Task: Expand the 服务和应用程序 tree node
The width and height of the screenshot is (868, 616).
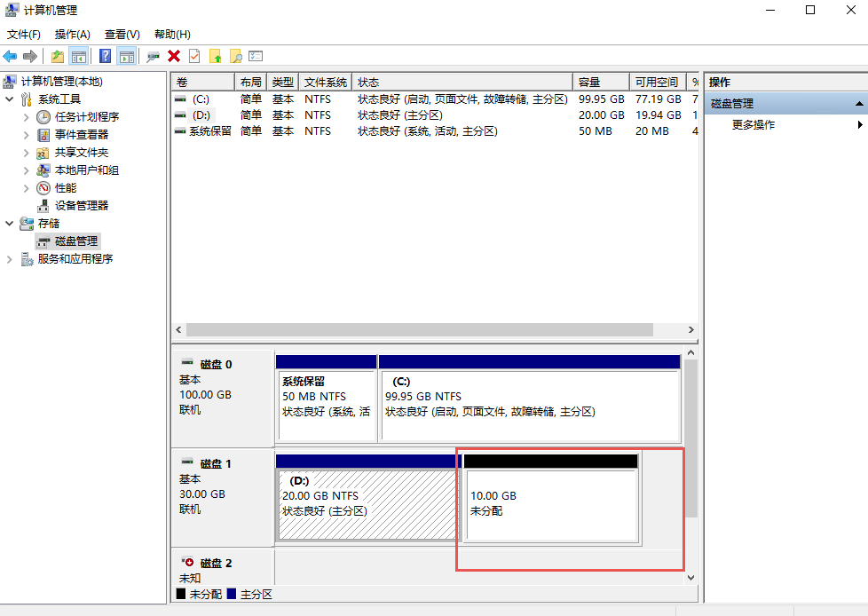Action: pyautogui.click(x=9, y=259)
